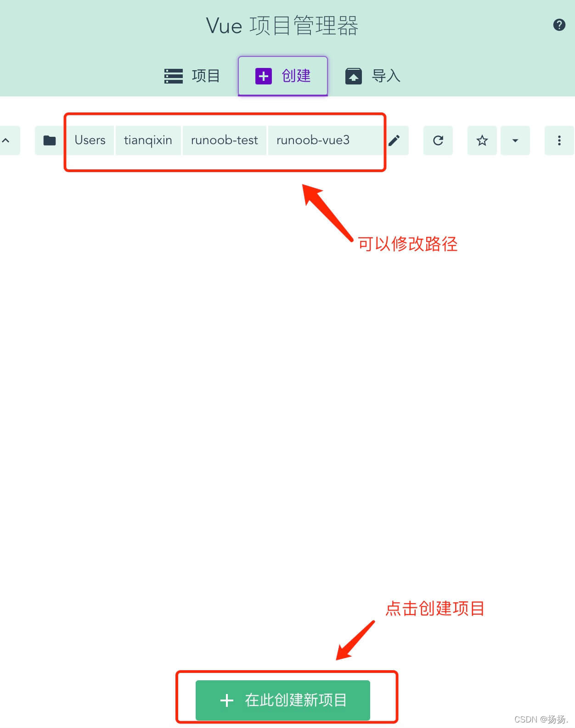
Task: Switch to the 项目 projects tab
Action: pyautogui.click(x=192, y=76)
